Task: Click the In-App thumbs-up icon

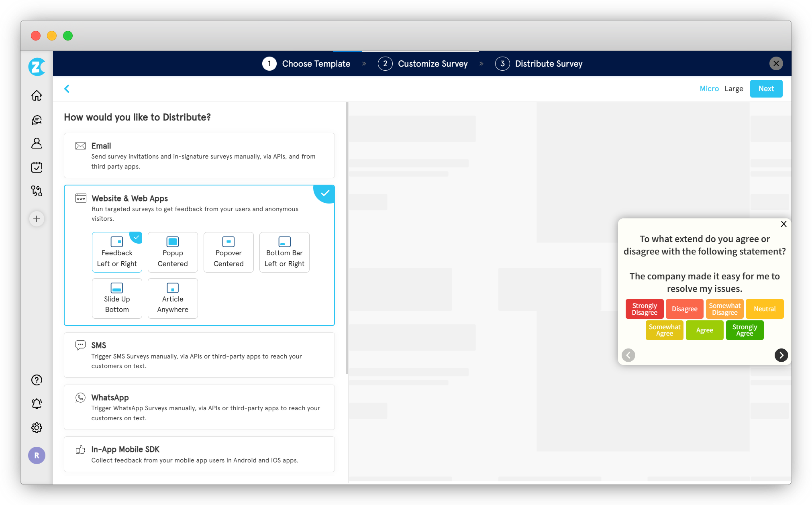Action: tap(80, 449)
